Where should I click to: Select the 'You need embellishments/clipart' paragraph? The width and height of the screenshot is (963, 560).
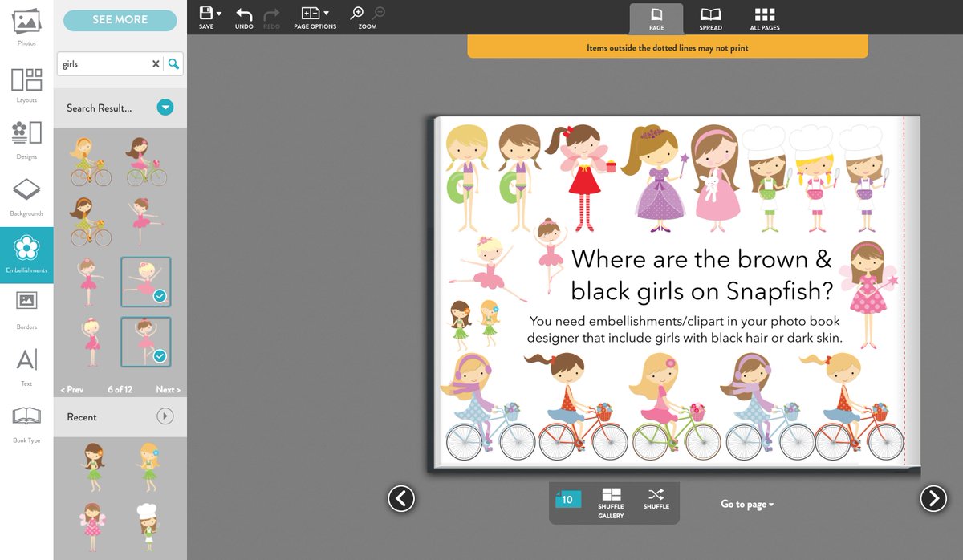(685, 329)
